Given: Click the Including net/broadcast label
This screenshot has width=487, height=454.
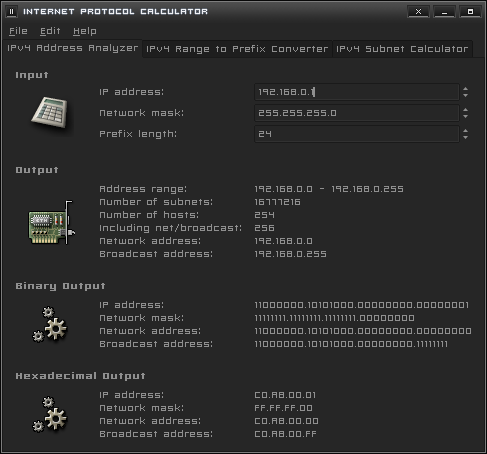Looking at the screenshot, I should (170, 228).
